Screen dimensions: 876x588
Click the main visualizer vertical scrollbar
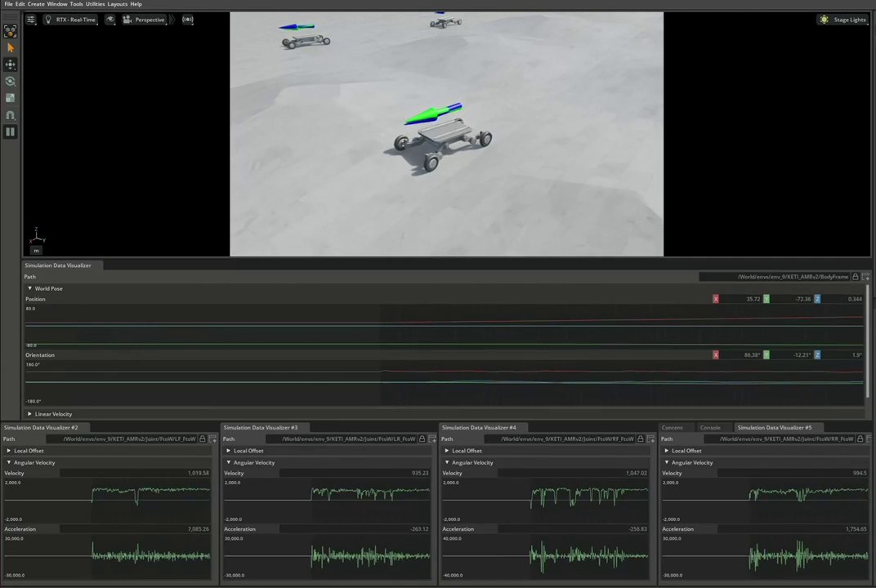pyautogui.click(x=868, y=341)
